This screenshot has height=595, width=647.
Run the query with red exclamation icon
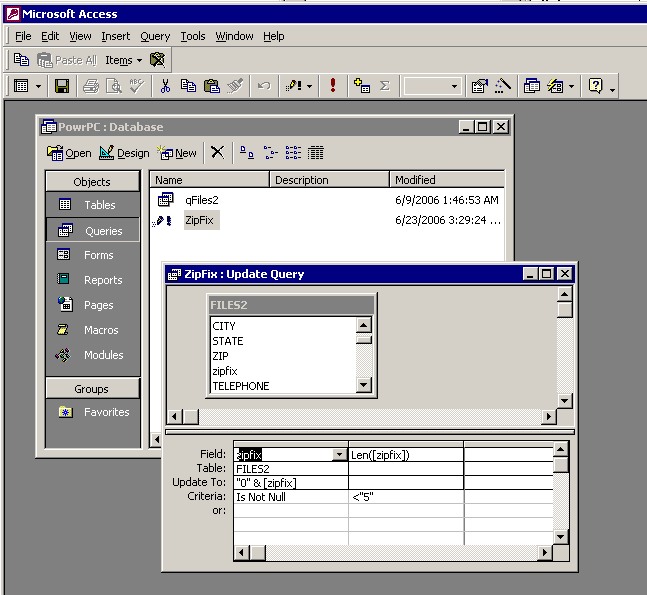tap(333, 86)
